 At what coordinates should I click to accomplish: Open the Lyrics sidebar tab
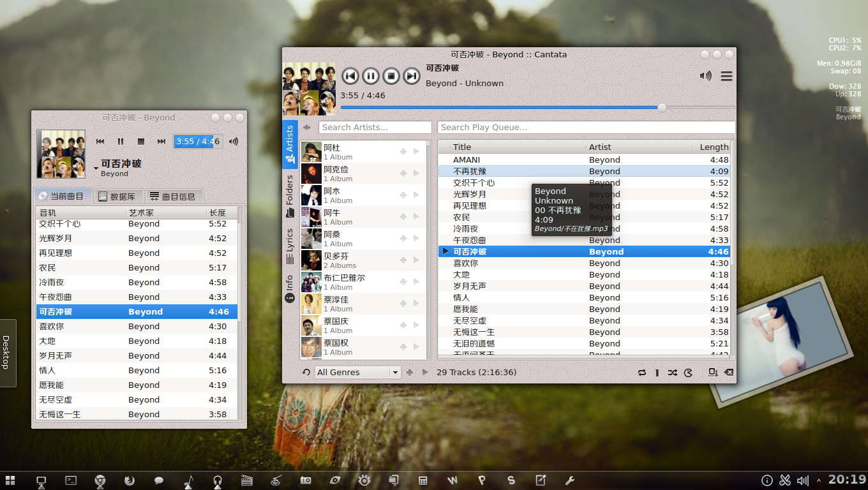click(290, 246)
